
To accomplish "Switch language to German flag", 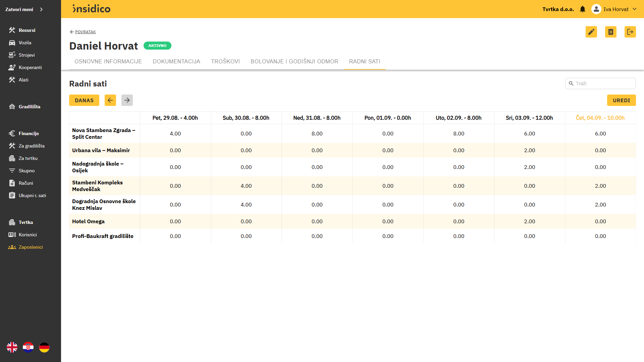I will (x=44, y=347).
